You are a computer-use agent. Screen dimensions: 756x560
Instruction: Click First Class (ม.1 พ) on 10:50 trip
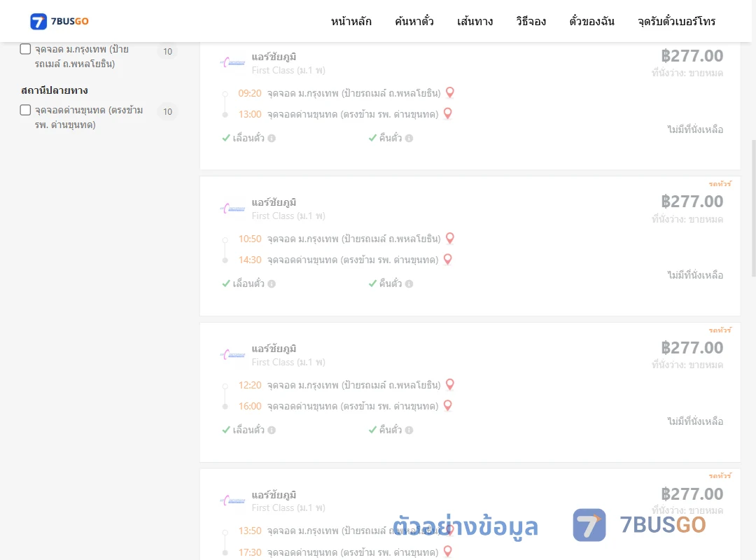(288, 216)
